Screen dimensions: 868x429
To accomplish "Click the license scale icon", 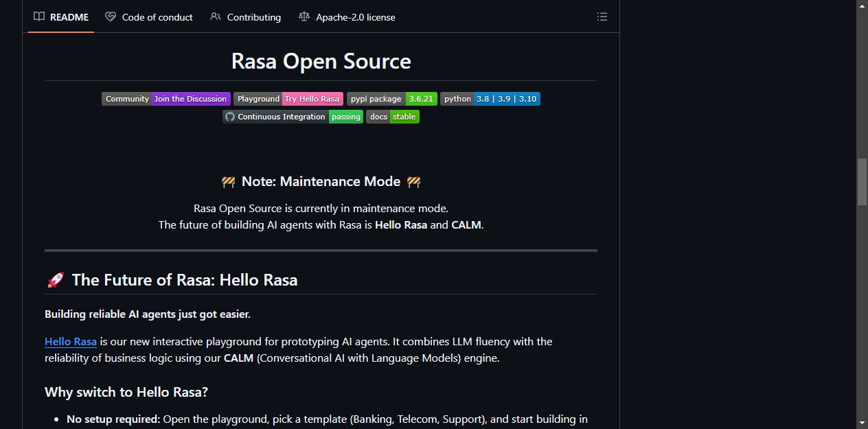I will click(304, 16).
